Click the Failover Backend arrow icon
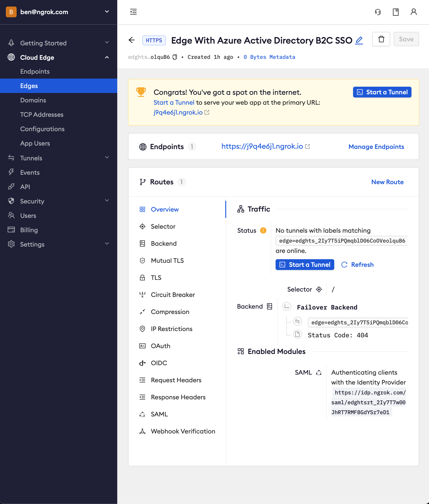 [x=287, y=307]
